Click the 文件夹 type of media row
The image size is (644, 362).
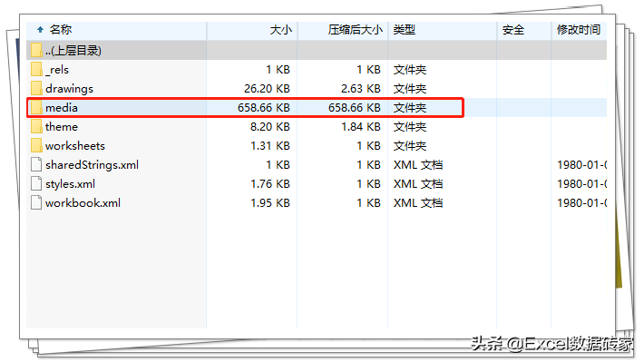pyautogui.click(x=410, y=108)
